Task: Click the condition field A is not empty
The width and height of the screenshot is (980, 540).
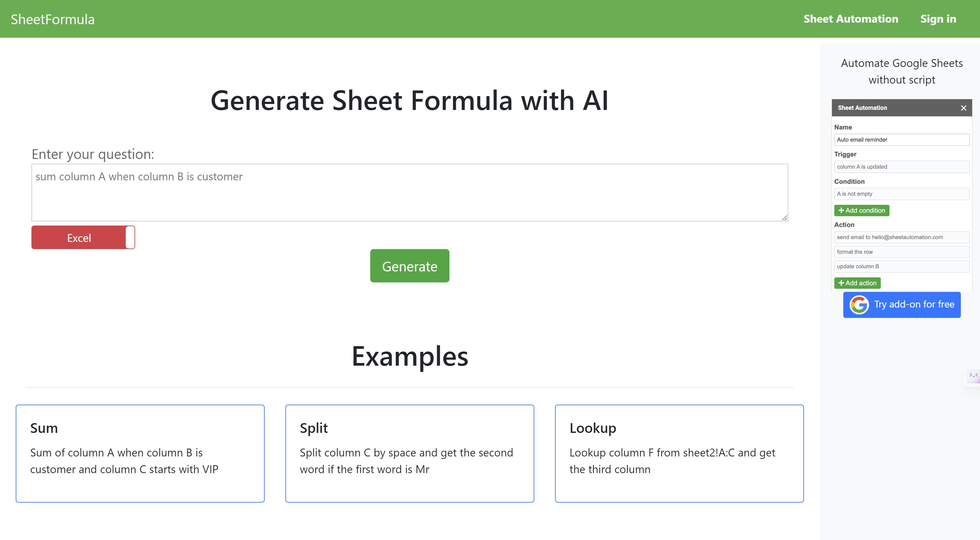Action: click(x=902, y=194)
